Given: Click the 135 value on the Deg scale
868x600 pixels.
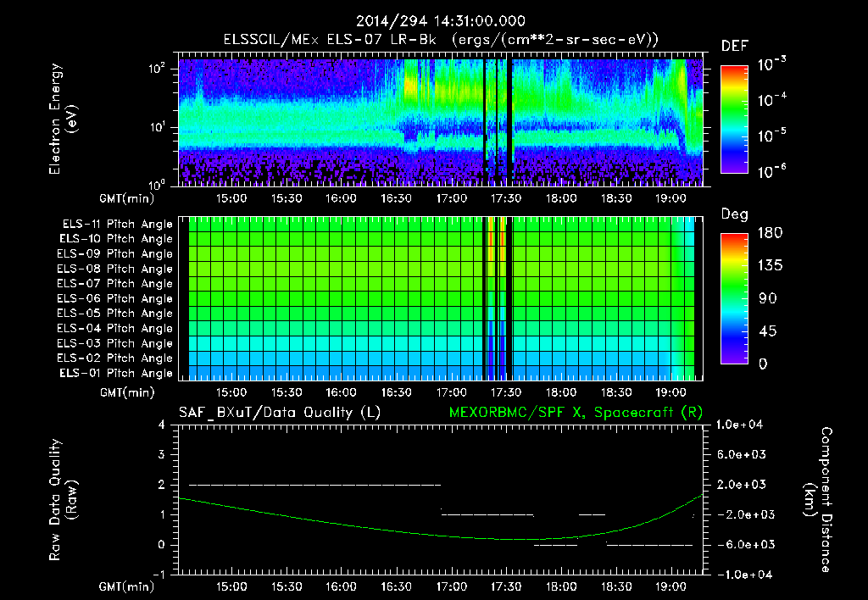Looking at the screenshot, I should [770, 266].
